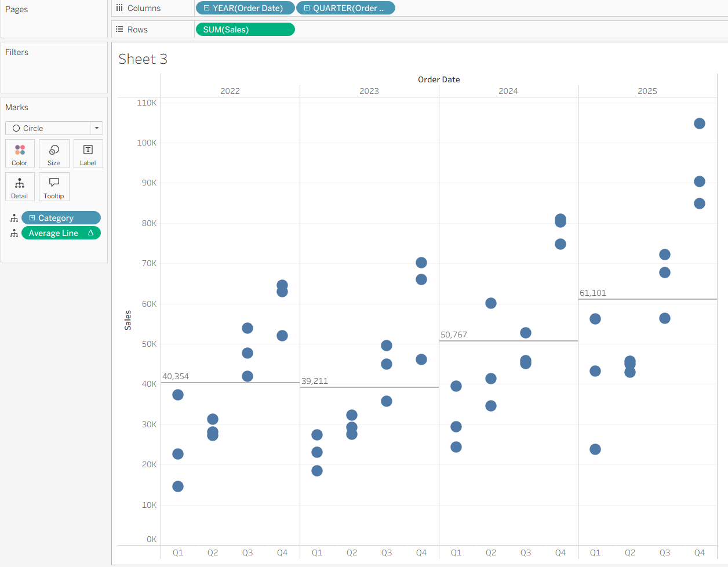Click the Q3 label under 2023

point(387,553)
